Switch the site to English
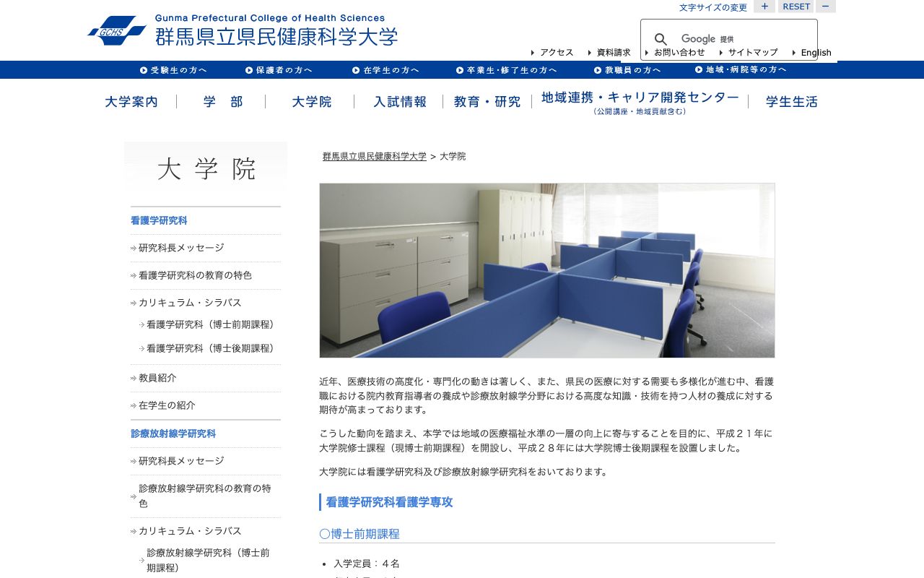 (x=816, y=52)
